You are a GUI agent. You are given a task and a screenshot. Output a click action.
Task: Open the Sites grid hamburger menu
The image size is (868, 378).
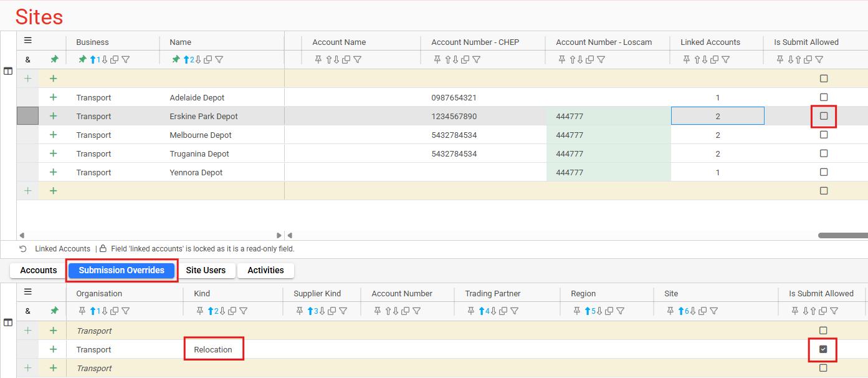pos(27,41)
